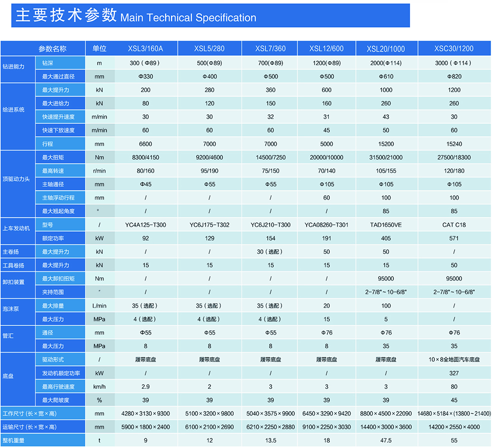Click the machine weight value '47.5'
This screenshot has width=493, height=448.
pyautogui.click(x=386, y=441)
